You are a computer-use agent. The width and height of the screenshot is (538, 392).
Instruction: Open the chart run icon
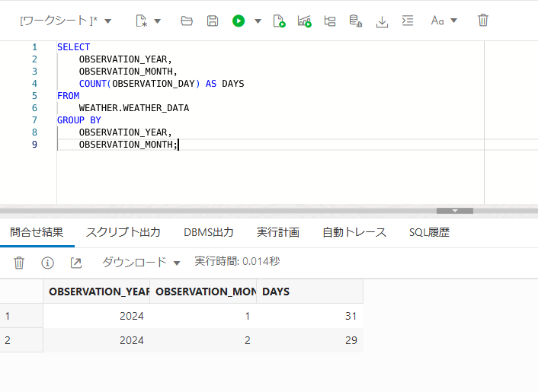coord(304,21)
